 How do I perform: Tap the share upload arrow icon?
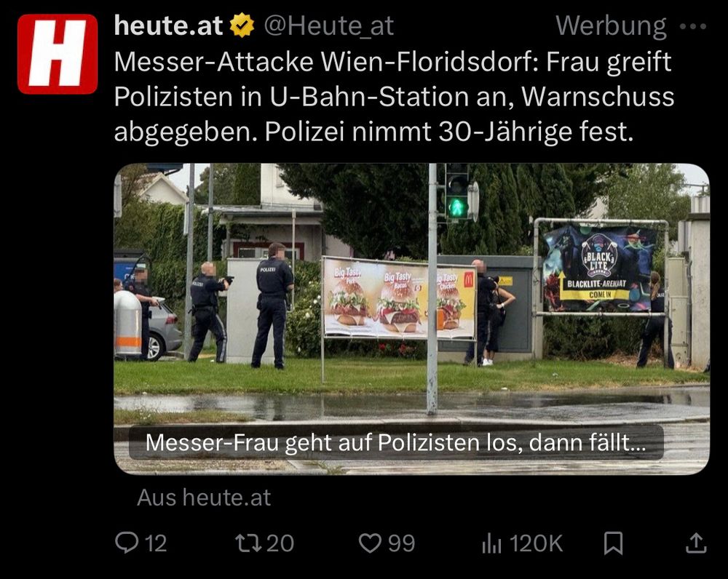point(696,543)
